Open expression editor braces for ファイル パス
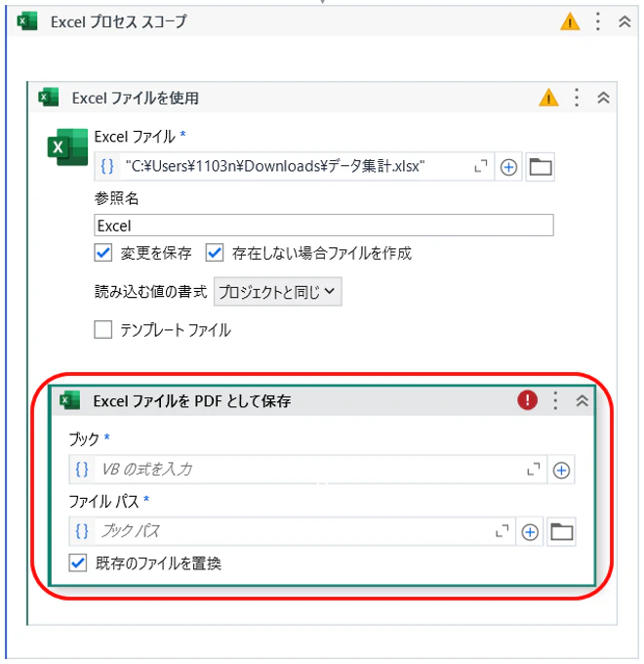This screenshot has width=644, height=664. 82,531
